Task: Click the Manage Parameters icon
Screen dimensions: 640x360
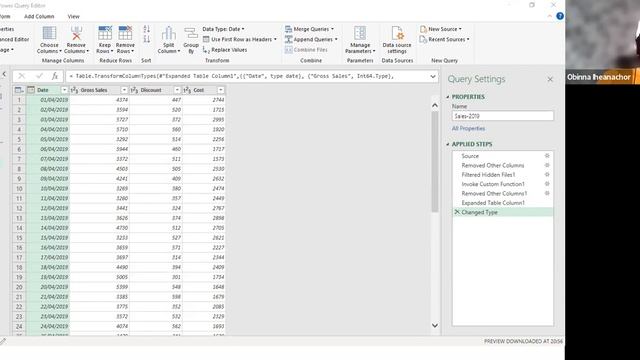Action: click(360, 33)
